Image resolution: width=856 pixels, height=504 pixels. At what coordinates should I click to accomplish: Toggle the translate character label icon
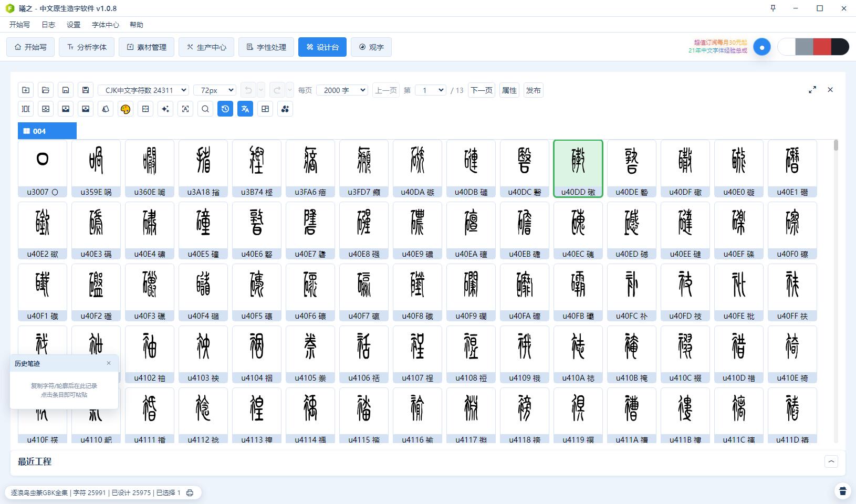245,109
